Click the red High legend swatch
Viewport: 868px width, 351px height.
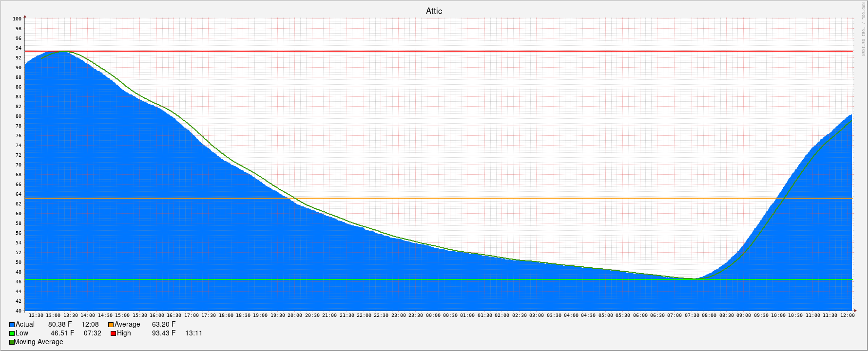click(113, 333)
